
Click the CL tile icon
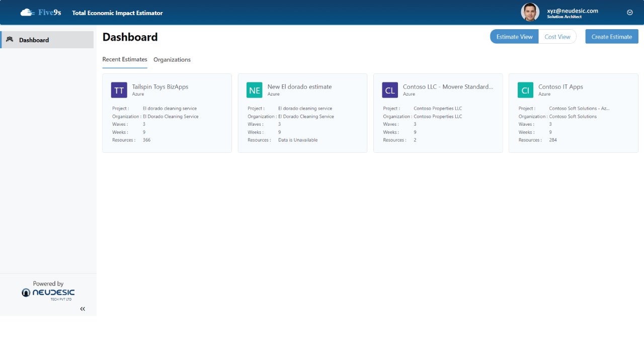[x=390, y=90]
